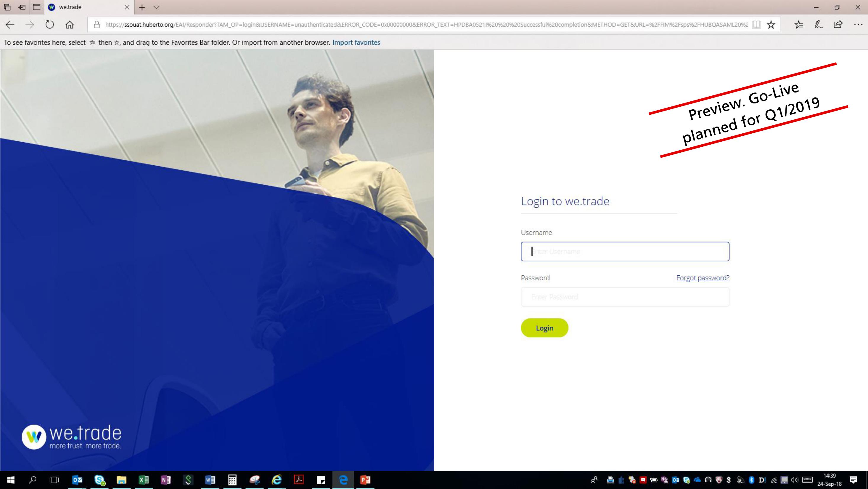This screenshot has height=489, width=868.
Task: Click the browser refresh icon
Action: pyautogui.click(x=49, y=25)
